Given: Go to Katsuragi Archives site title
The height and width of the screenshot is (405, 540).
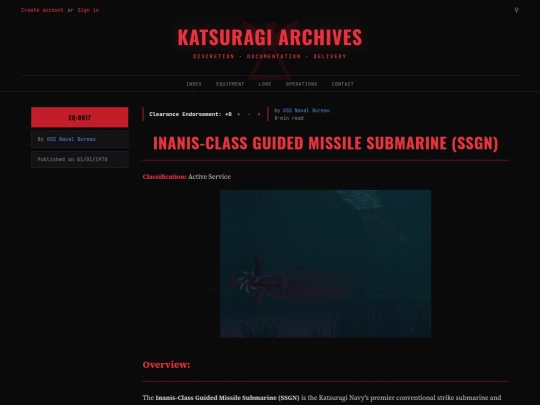Looking at the screenshot, I should (270, 37).
